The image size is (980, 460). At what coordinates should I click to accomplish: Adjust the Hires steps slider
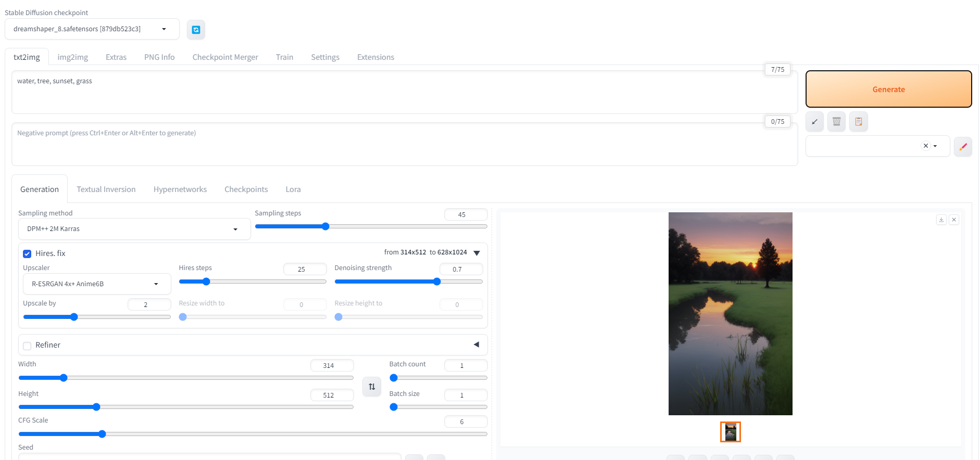[253, 282]
